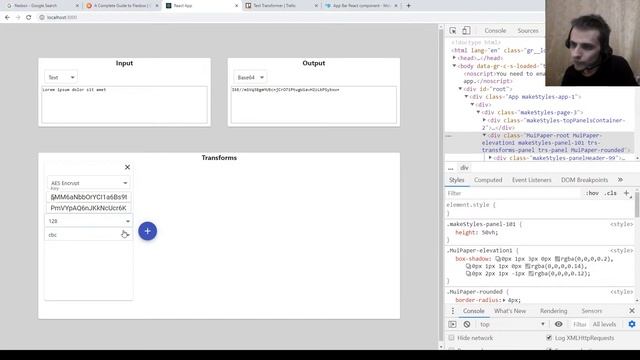
Task: Open the 128 key size dropdown
Action: click(88, 221)
